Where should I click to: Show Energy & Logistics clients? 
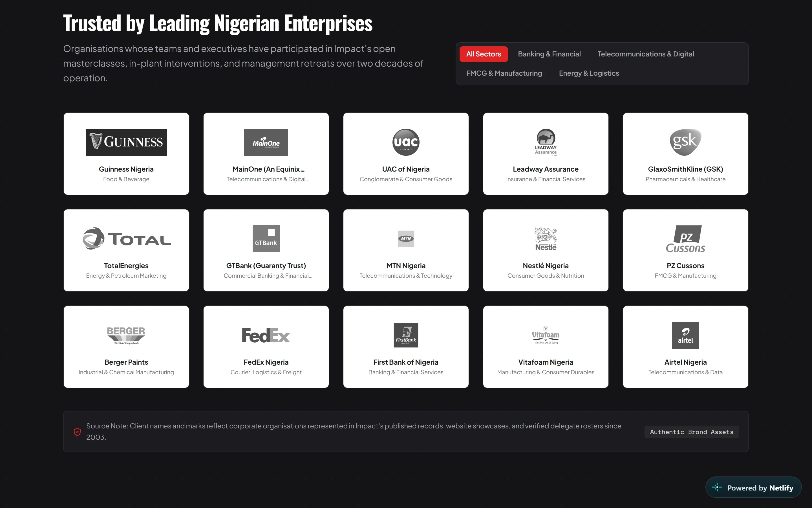tap(589, 73)
